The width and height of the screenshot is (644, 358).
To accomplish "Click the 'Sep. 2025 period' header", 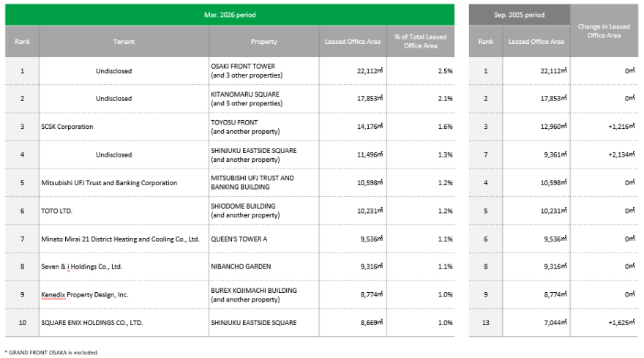I will [x=519, y=15].
